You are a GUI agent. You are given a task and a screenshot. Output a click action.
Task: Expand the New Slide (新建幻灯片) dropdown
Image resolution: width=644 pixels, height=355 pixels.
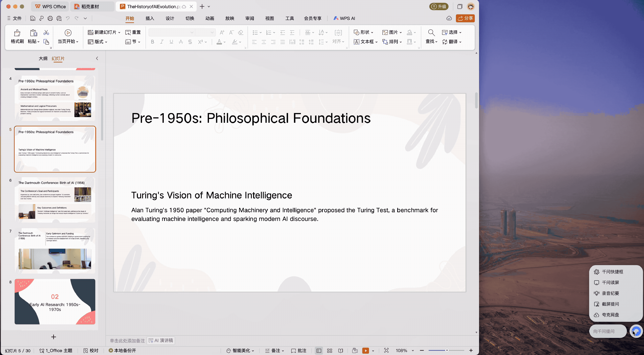(x=119, y=33)
